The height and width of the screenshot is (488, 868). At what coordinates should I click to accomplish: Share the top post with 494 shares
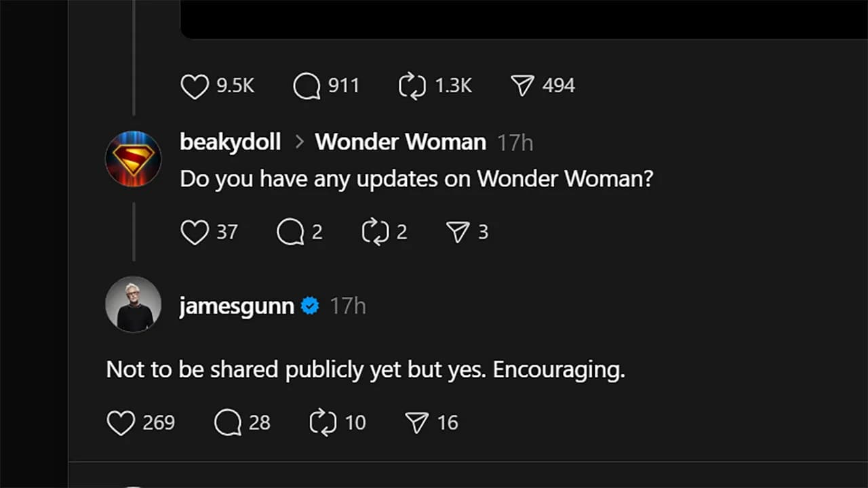tap(521, 86)
